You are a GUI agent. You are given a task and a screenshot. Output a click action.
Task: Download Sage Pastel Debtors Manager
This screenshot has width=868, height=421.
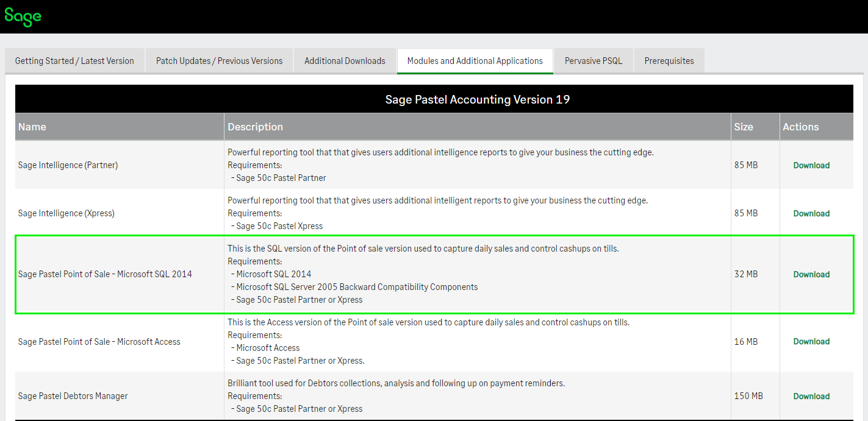(811, 396)
